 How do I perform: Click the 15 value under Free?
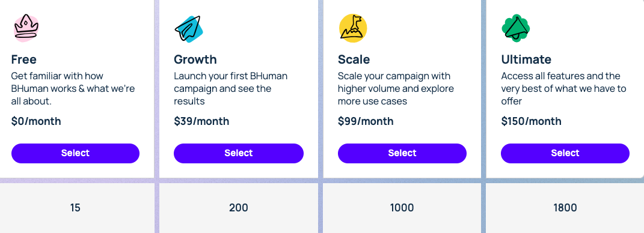[x=75, y=208]
